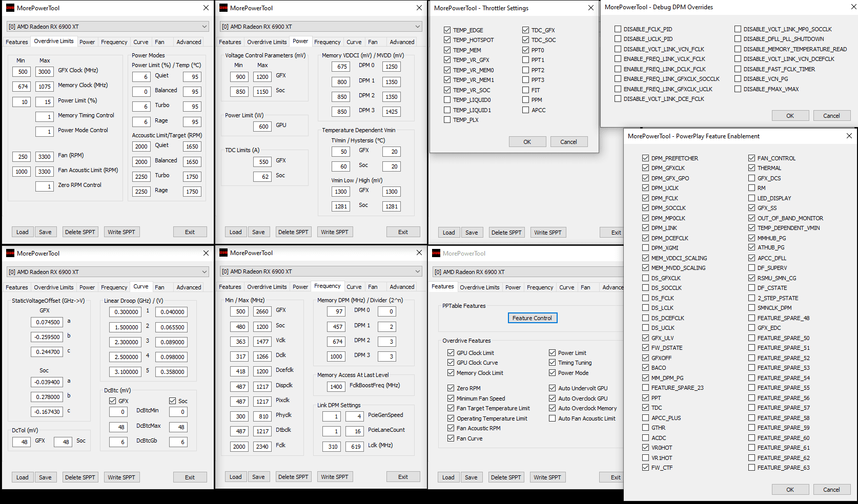
Task: Click Load in Curve tab window
Action: [22, 477]
